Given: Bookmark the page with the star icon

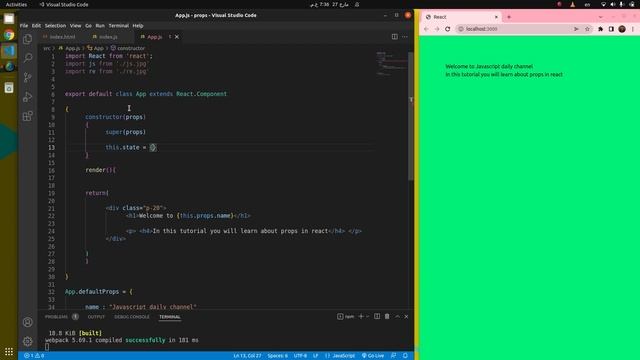Looking at the screenshot, I should (x=587, y=29).
